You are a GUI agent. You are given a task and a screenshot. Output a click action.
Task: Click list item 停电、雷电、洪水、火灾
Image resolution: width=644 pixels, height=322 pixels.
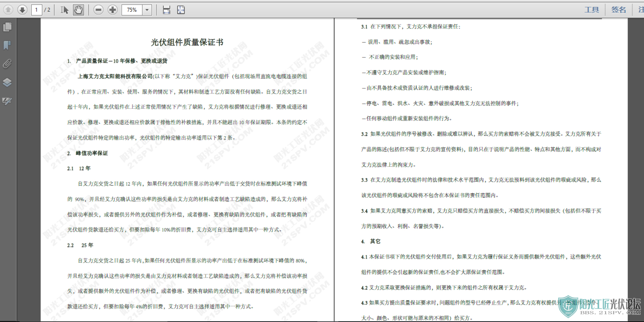[440, 103]
